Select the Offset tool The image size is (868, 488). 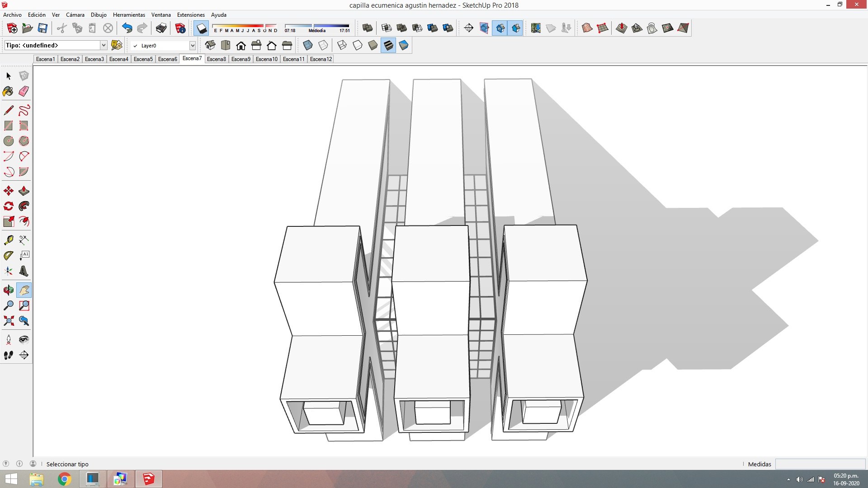click(x=24, y=221)
